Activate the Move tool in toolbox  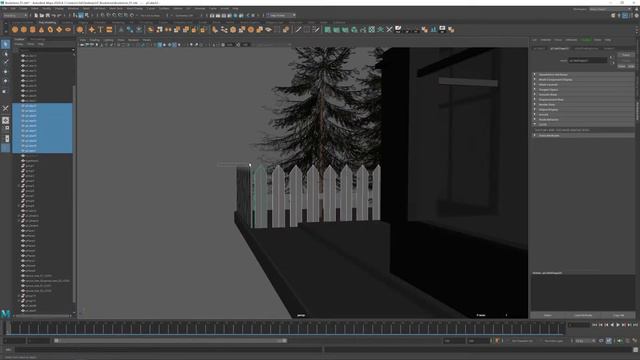pos(5,71)
